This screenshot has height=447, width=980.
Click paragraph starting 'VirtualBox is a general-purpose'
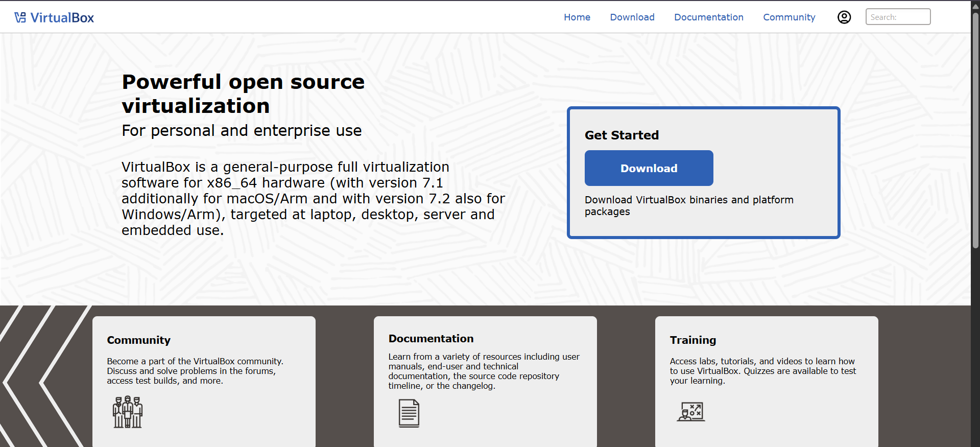click(x=313, y=199)
